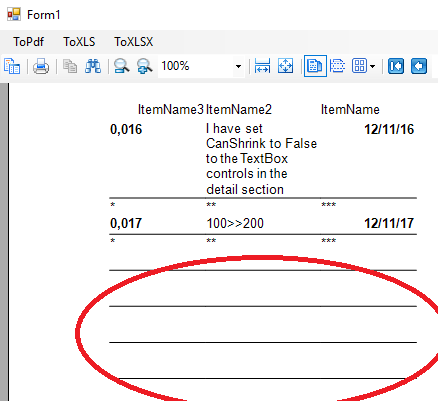
Task: Enable Single Page view mode
Action: click(x=315, y=66)
